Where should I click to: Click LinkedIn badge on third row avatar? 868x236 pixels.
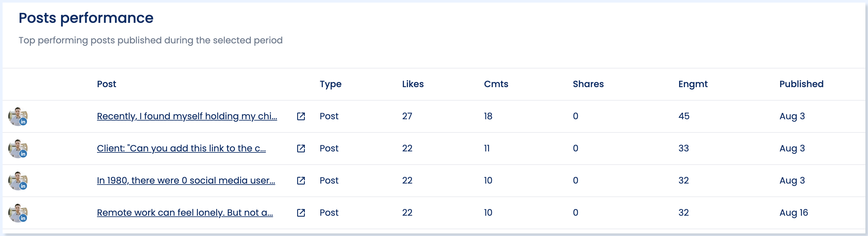click(x=23, y=186)
